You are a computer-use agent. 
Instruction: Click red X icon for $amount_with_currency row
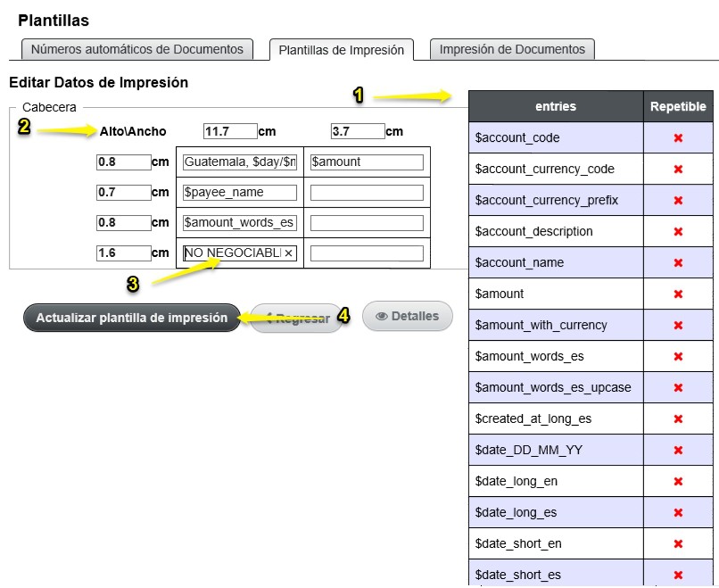click(678, 325)
